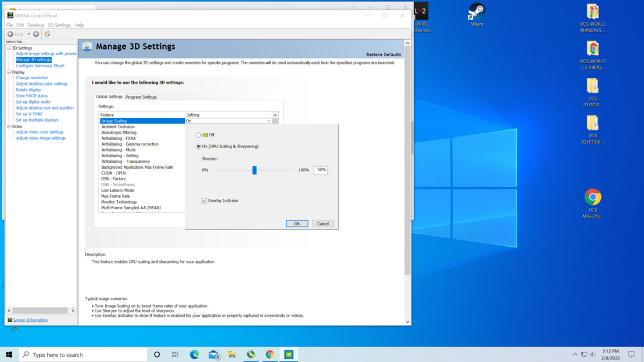Open the 3D Settings menu
The height and width of the screenshot is (362, 644).
click(59, 25)
